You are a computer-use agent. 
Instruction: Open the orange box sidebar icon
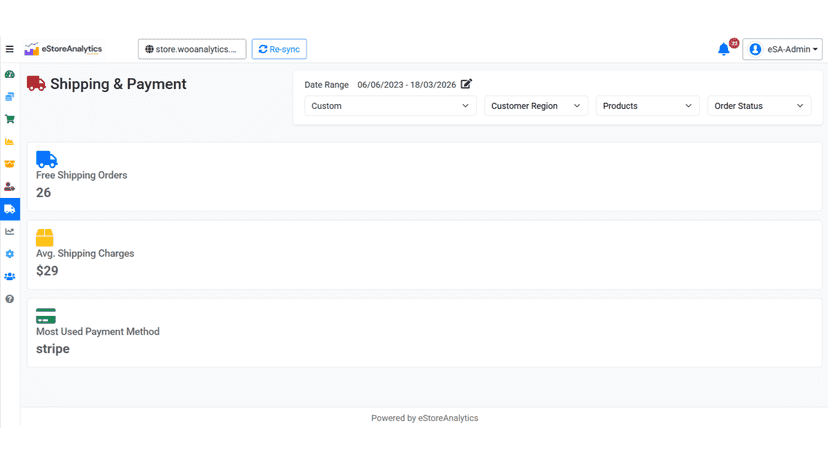point(10,164)
